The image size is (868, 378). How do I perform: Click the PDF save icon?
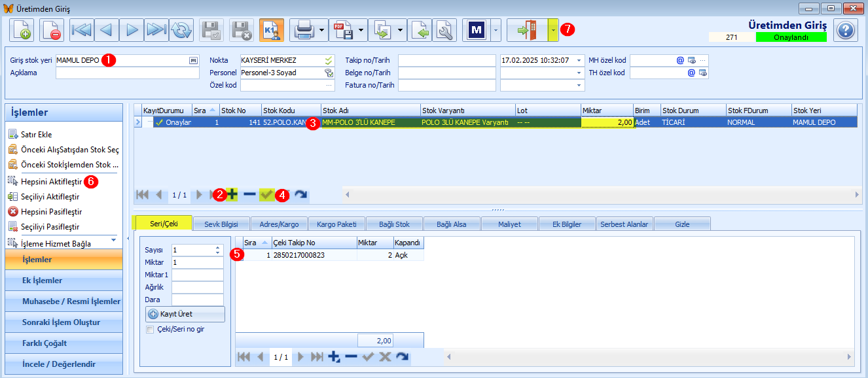click(x=343, y=30)
